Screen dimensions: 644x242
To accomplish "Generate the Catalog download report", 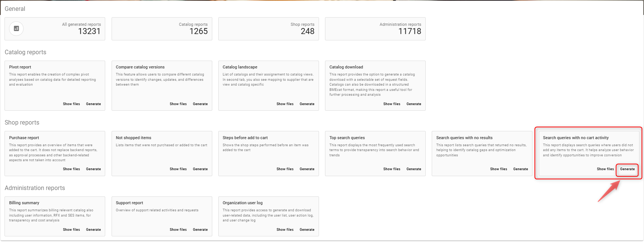I will point(414,104).
